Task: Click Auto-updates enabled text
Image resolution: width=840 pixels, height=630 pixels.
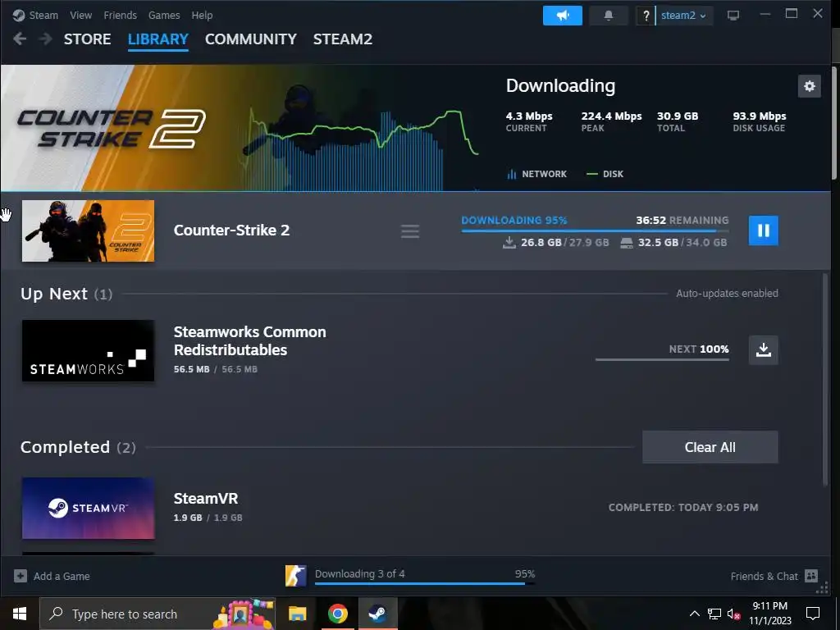Action: [727, 293]
